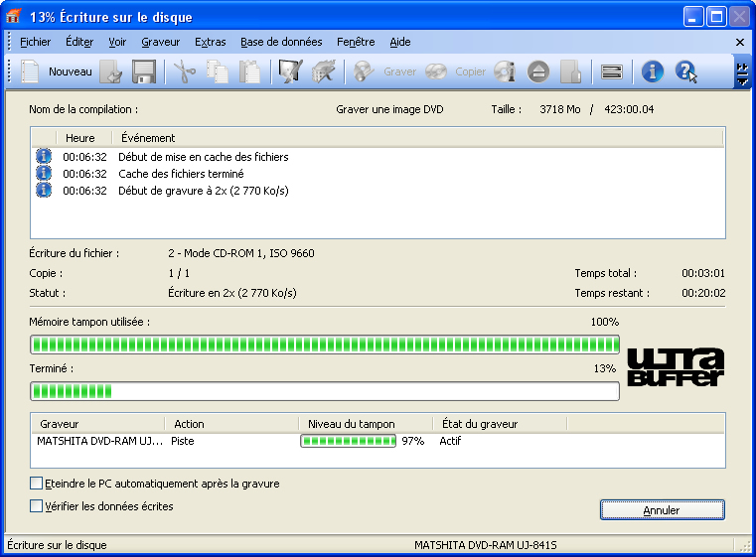Click the Eject disc toolbar icon
Viewport: 756px width, 557px height.
click(x=537, y=71)
